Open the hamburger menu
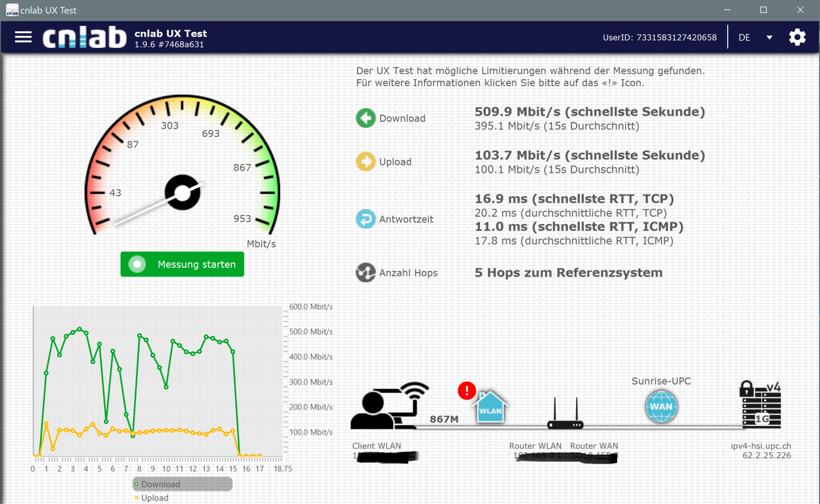 click(23, 37)
